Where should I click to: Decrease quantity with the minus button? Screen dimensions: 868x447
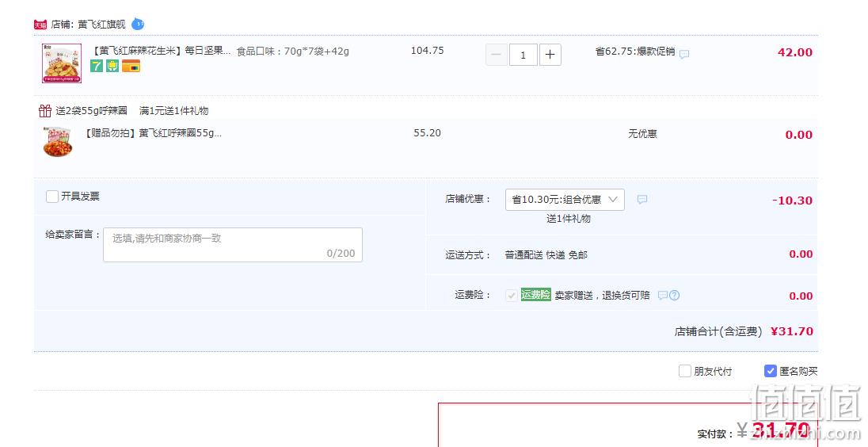coord(497,55)
